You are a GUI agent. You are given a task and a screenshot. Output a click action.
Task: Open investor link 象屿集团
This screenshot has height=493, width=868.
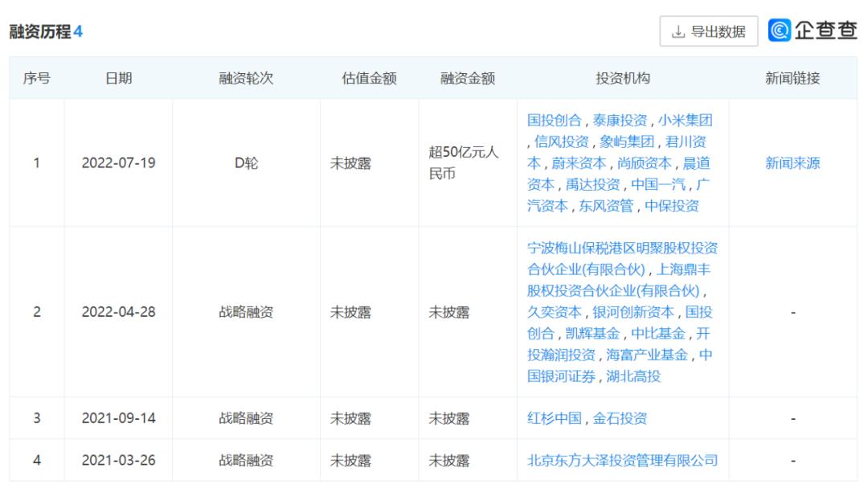tap(627, 142)
